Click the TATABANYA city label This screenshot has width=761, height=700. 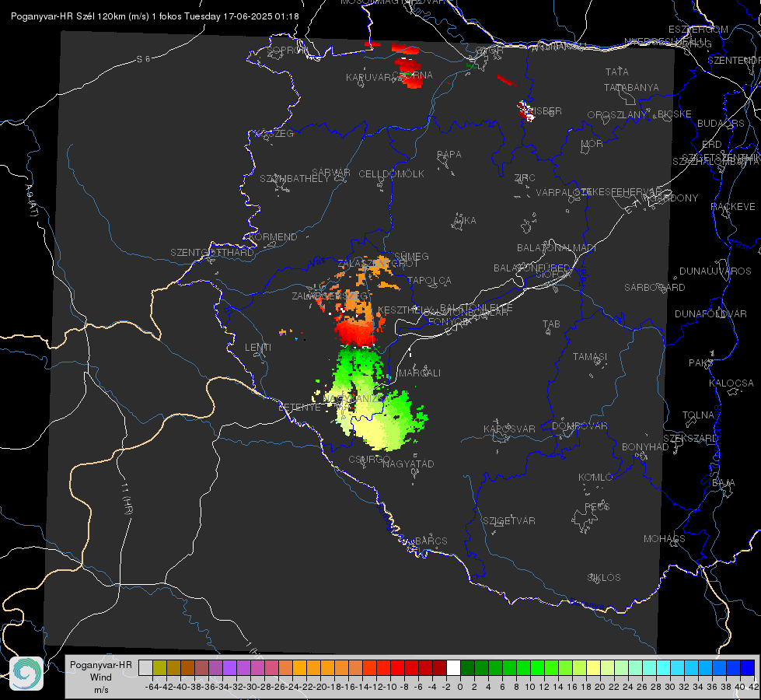(x=631, y=87)
